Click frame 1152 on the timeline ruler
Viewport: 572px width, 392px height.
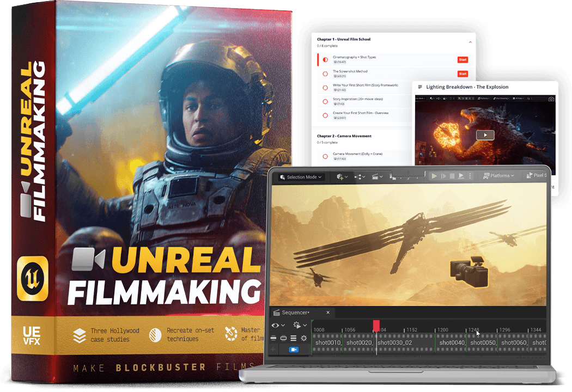pos(412,329)
